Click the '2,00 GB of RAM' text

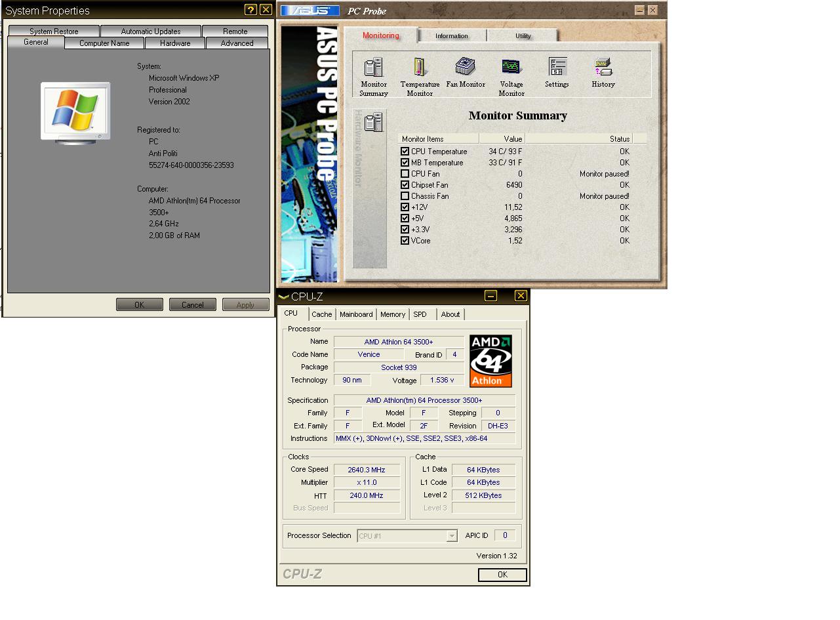coord(174,236)
